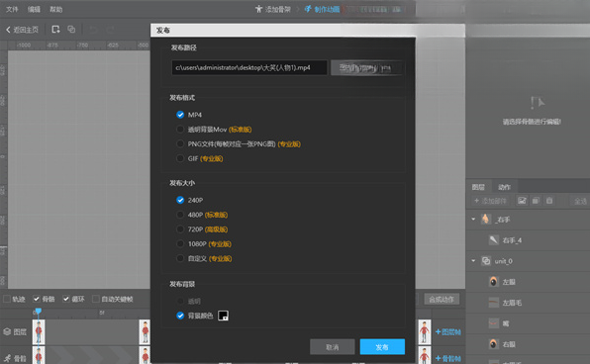Image resolution: width=590 pixels, height=364 pixels.
Task: Click the unit_0 group icon
Action: click(x=486, y=260)
